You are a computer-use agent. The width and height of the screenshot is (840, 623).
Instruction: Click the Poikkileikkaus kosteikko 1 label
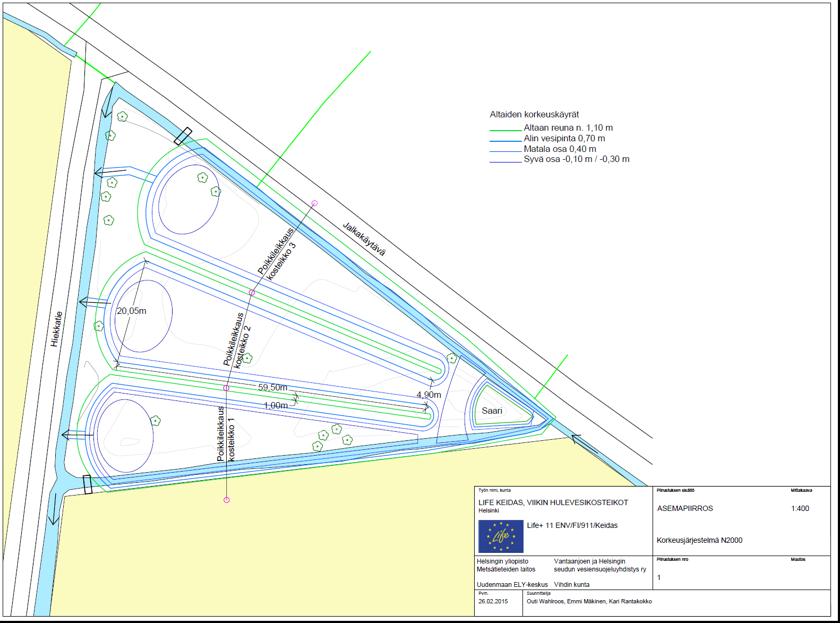[226, 434]
